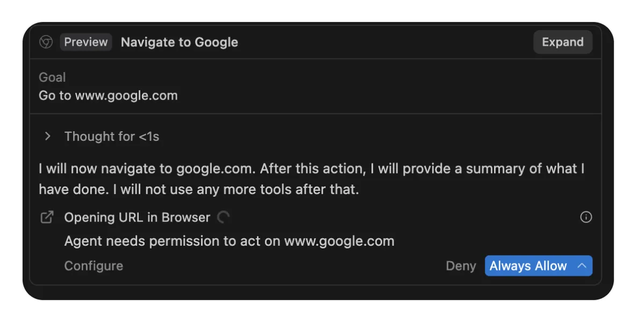644x328 pixels.
Task: Select the Navigate to Google title
Action: tap(179, 42)
